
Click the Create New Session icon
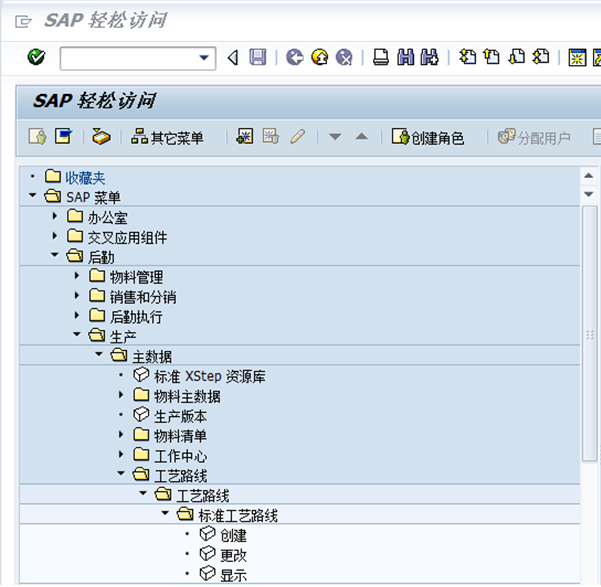pos(577,58)
